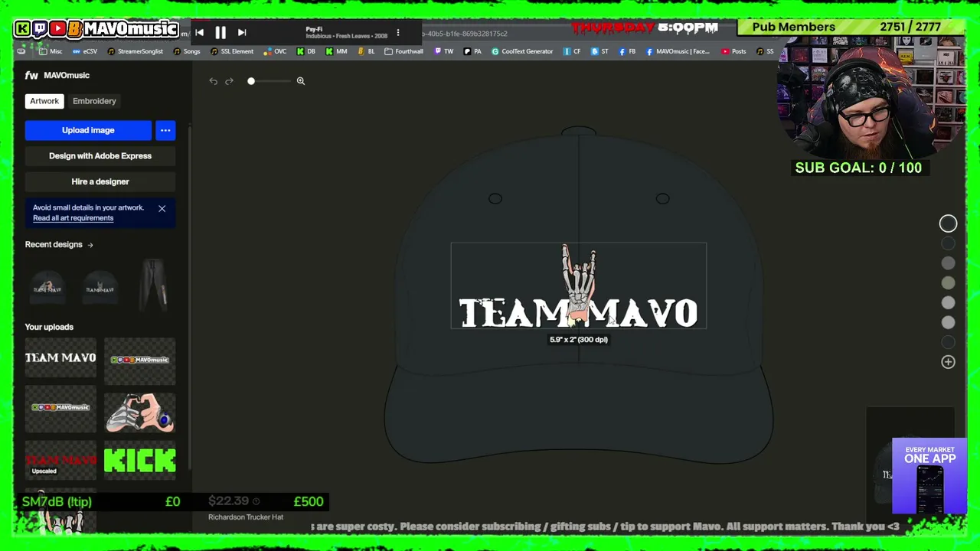
Task: Switch to the Embroidery tab
Action: [x=94, y=101]
